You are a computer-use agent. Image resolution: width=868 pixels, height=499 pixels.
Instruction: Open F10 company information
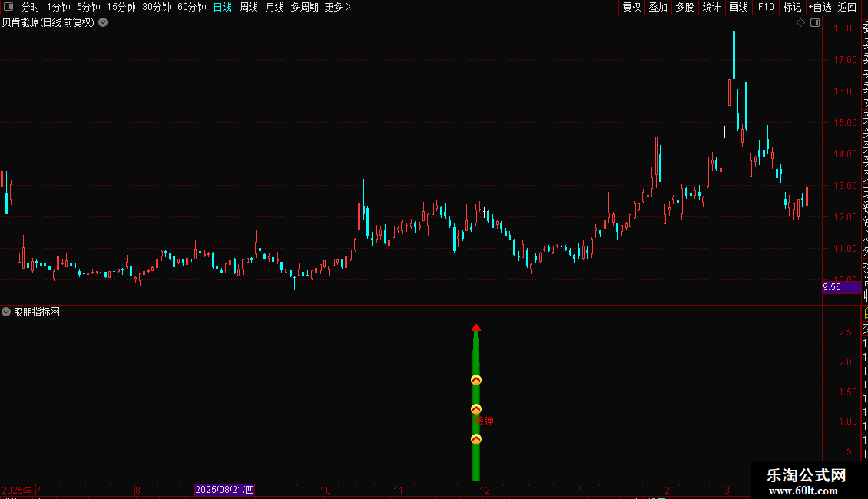coord(766,7)
